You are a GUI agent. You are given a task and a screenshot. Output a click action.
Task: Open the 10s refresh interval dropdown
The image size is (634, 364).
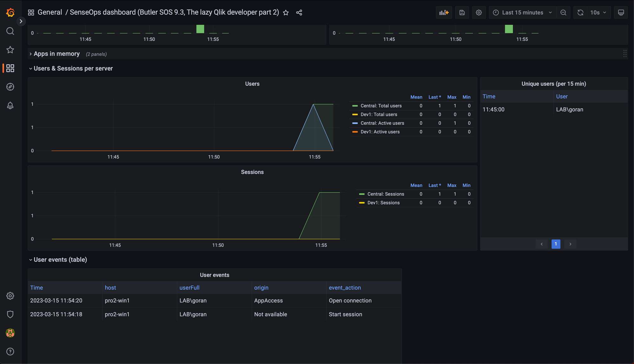(x=598, y=12)
